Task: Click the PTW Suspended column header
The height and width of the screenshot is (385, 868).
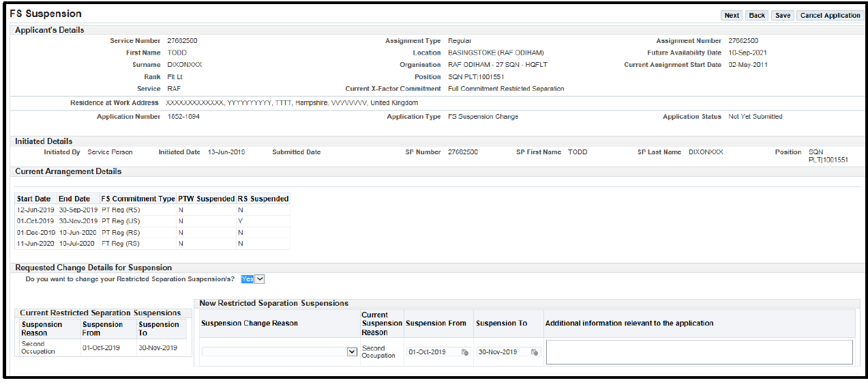Action: point(206,199)
